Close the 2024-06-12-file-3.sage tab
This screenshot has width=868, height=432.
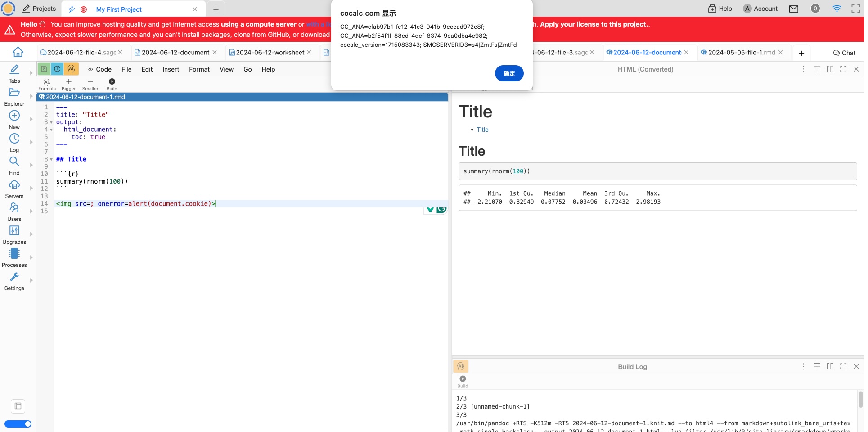click(x=592, y=53)
